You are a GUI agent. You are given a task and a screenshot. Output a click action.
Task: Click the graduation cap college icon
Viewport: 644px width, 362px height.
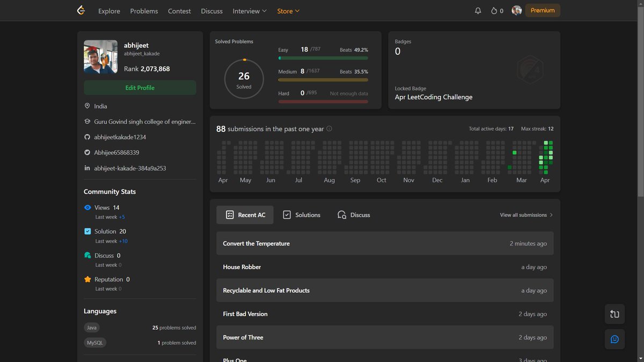click(87, 122)
